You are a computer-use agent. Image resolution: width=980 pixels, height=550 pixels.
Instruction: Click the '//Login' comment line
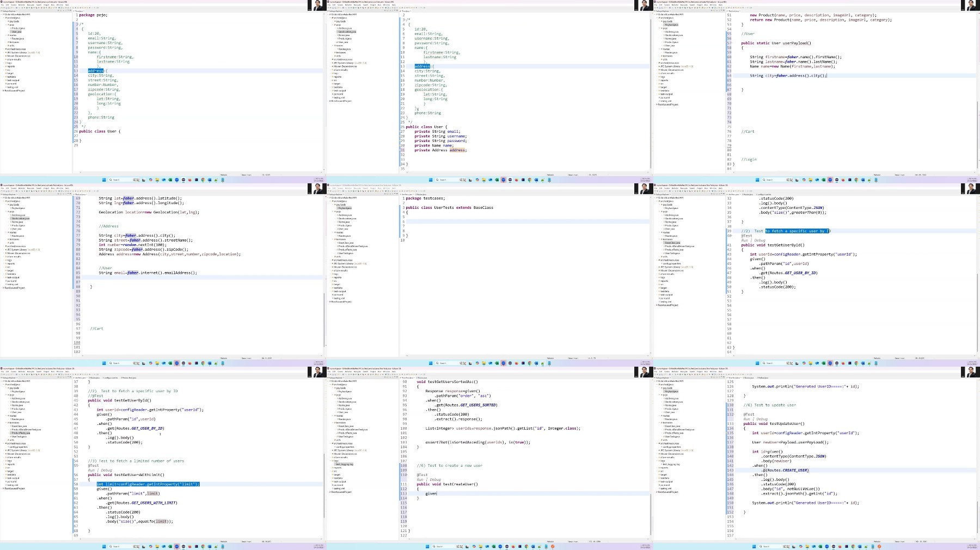(749, 159)
